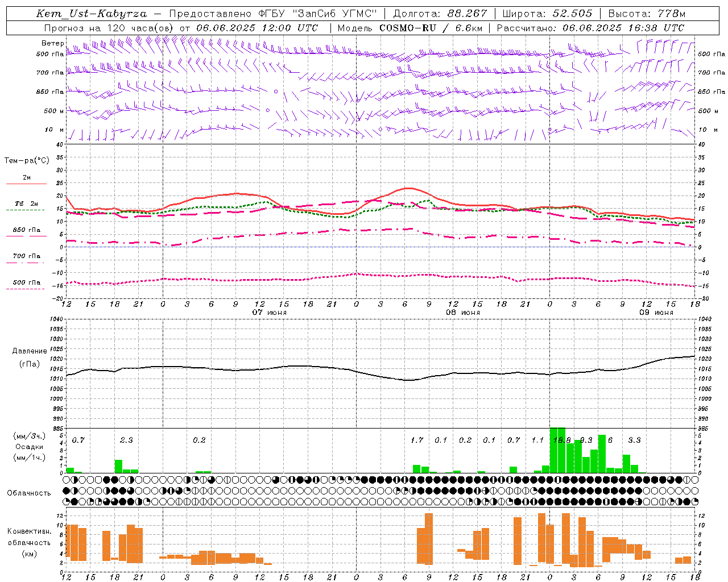
Task: Select the longitude label Долгота: 88.267
Action: [440, 14]
